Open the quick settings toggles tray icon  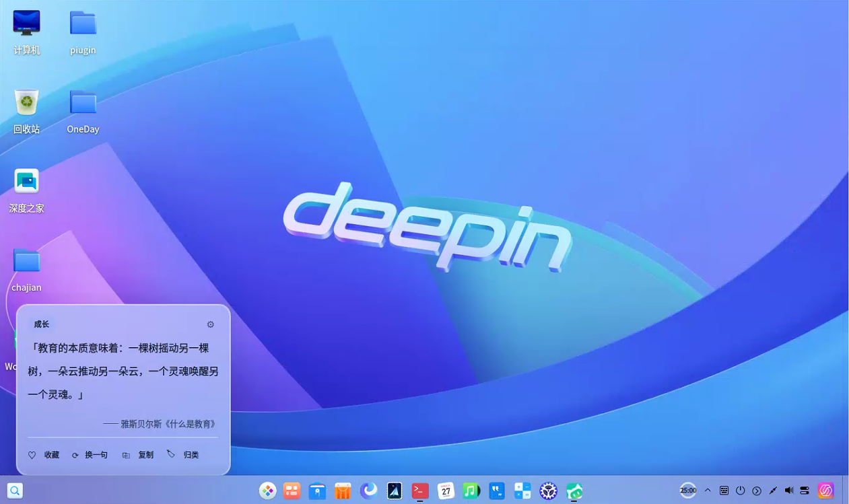pyautogui.click(x=805, y=491)
